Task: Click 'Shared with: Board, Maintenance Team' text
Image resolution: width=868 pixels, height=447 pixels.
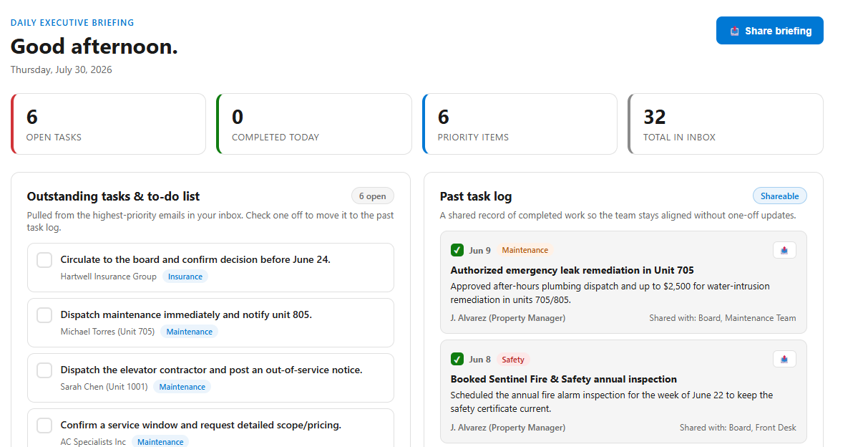Action: pyautogui.click(x=723, y=318)
